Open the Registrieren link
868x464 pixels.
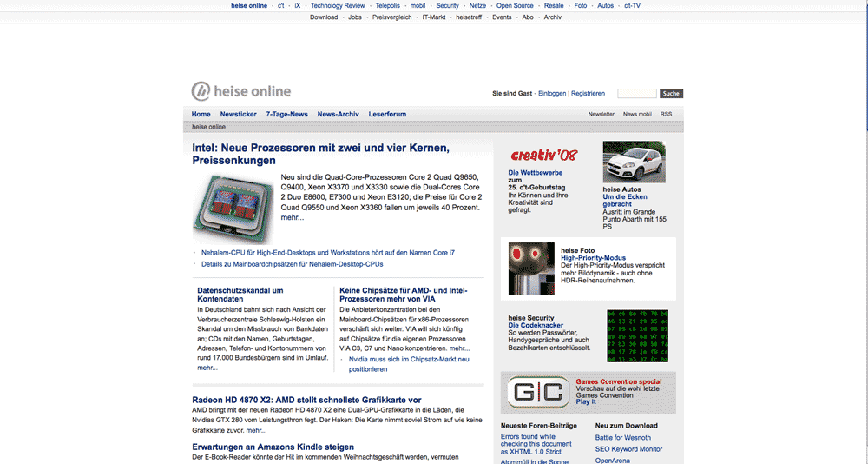point(588,94)
